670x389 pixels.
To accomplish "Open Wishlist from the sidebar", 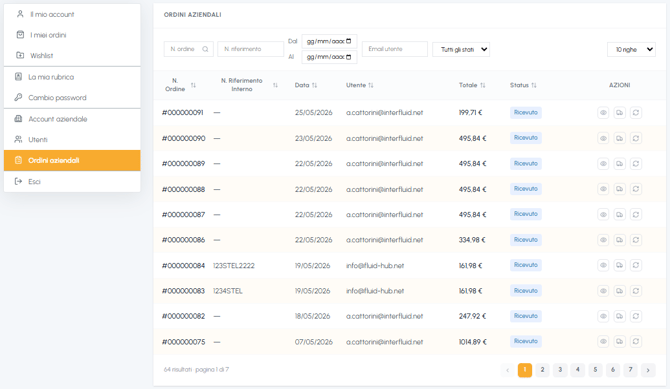I will [x=72, y=56].
